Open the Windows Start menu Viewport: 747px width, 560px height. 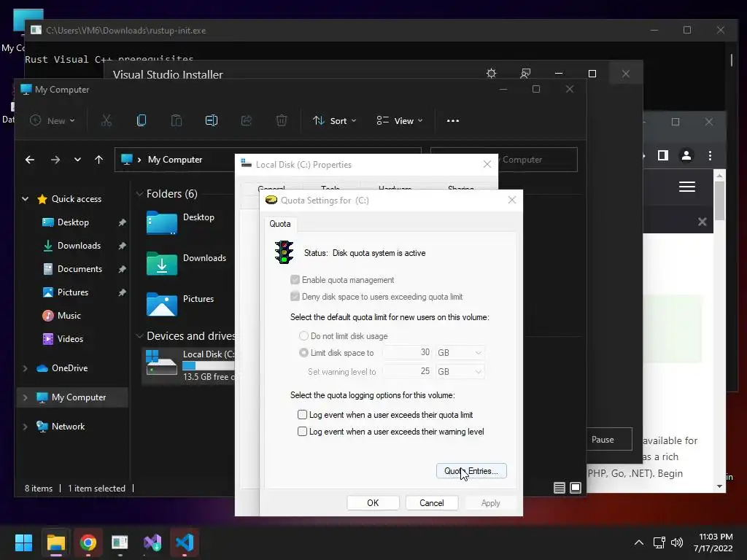click(x=23, y=542)
